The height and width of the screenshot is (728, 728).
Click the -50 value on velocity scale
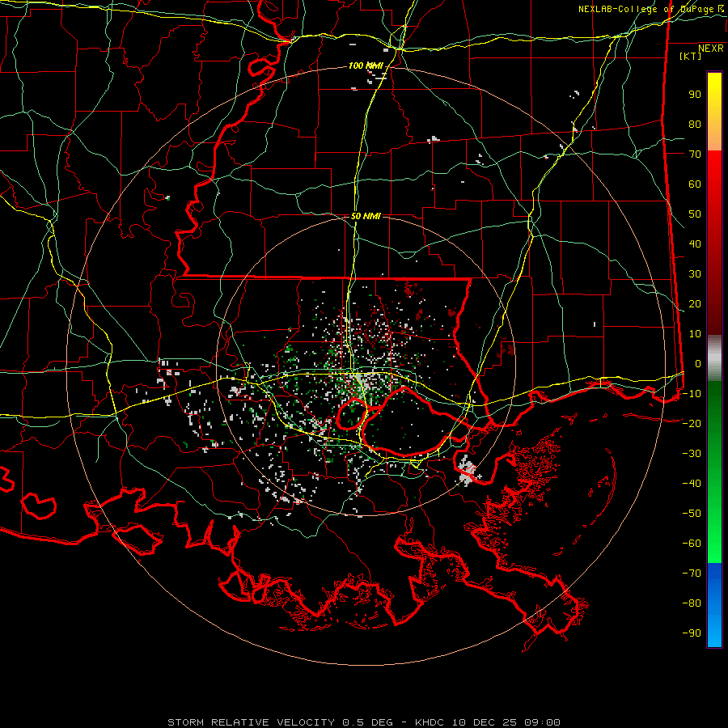[692, 514]
